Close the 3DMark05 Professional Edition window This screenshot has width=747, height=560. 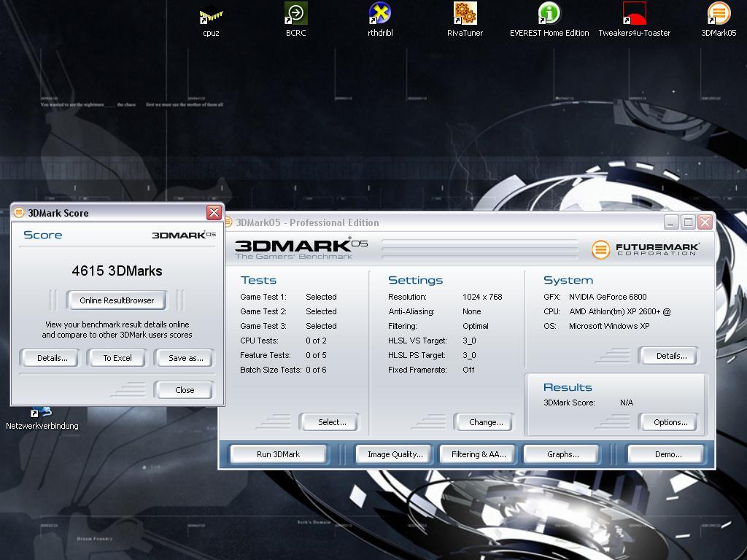[x=705, y=222]
